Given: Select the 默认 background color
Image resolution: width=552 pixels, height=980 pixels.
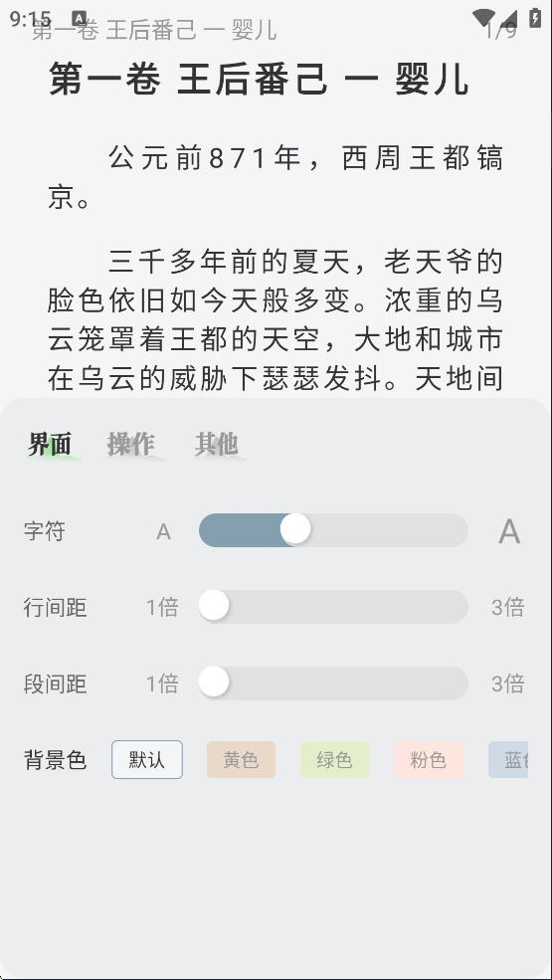Looking at the screenshot, I should 147,759.
